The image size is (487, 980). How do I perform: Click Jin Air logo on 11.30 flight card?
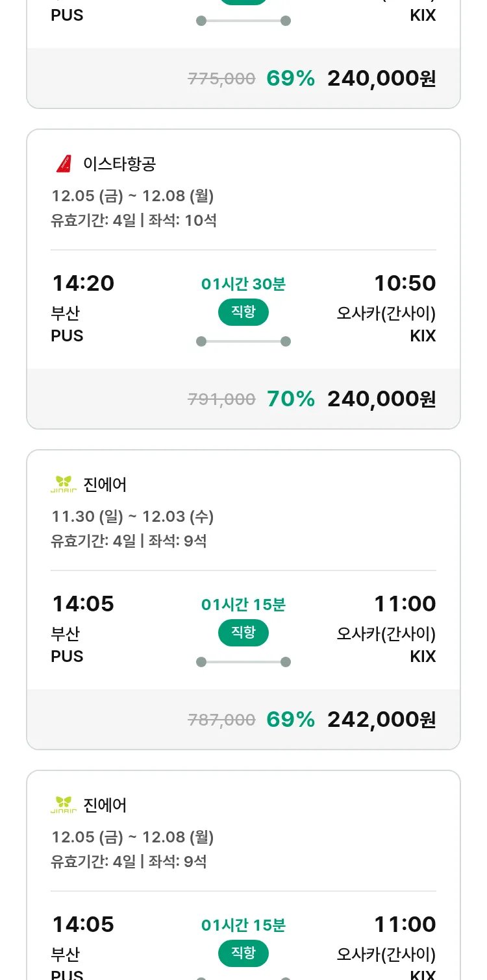click(64, 484)
